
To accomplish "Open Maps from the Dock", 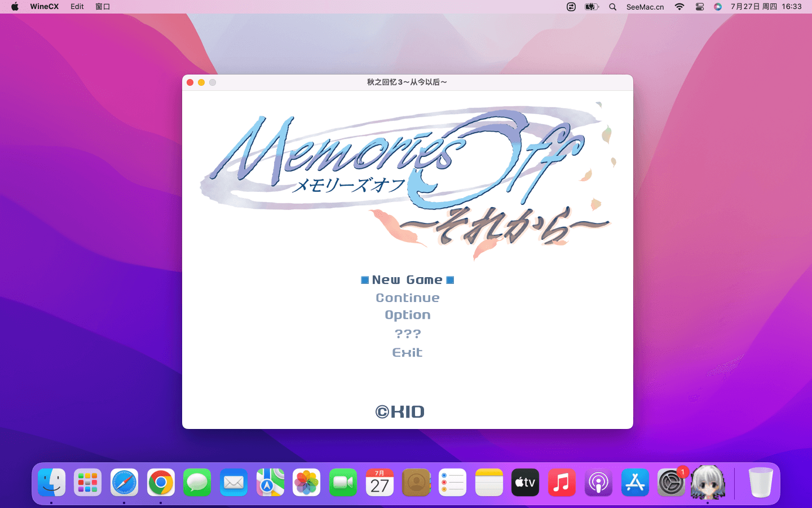I will click(x=270, y=483).
